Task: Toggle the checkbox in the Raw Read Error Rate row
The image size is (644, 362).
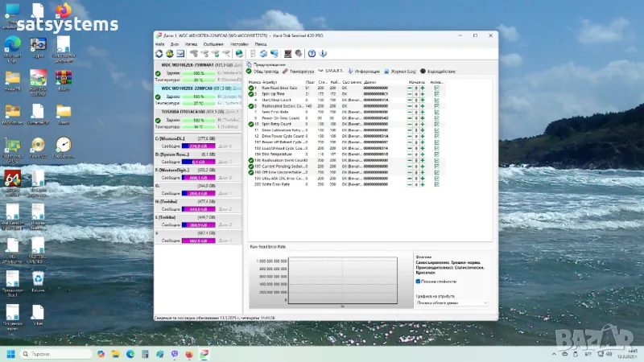Action: [x=436, y=87]
